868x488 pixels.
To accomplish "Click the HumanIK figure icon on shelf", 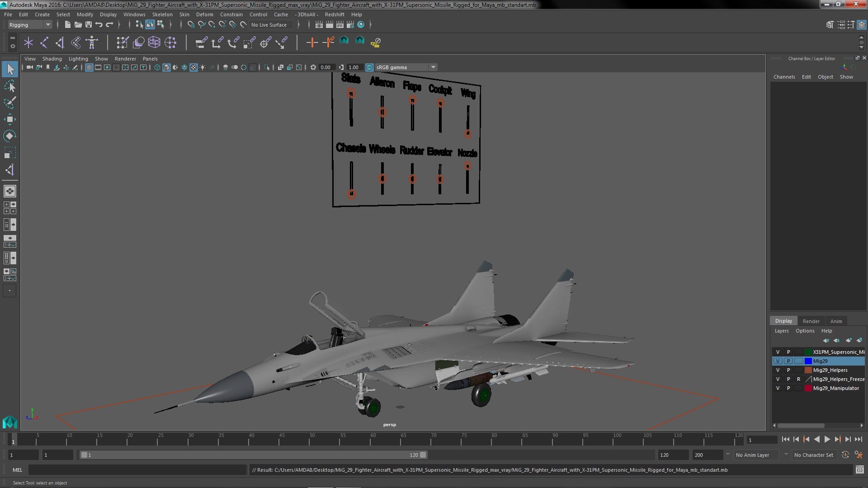I will [92, 42].
